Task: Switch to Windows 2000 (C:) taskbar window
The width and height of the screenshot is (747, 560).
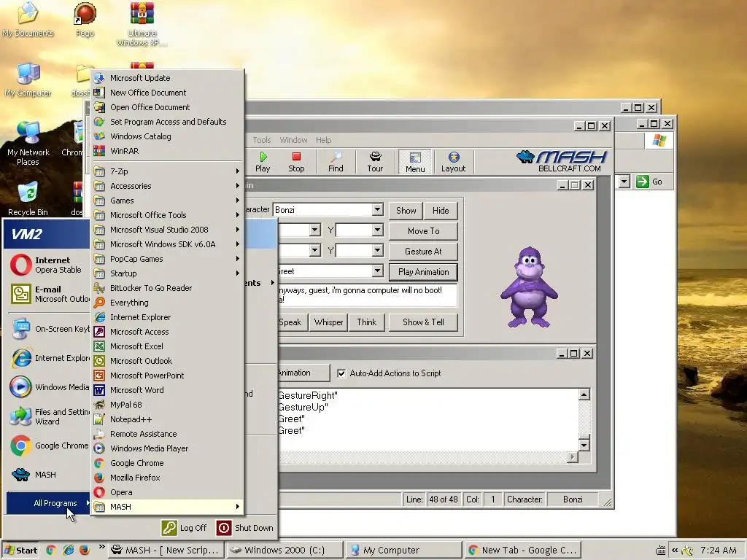Action: [285, 550]
